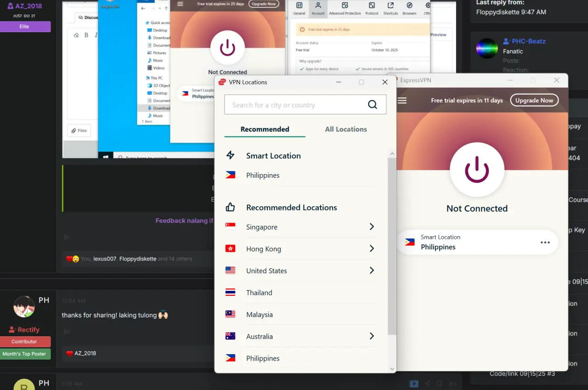Click the share icon on bottom post
588x390 pixels.
427,383
